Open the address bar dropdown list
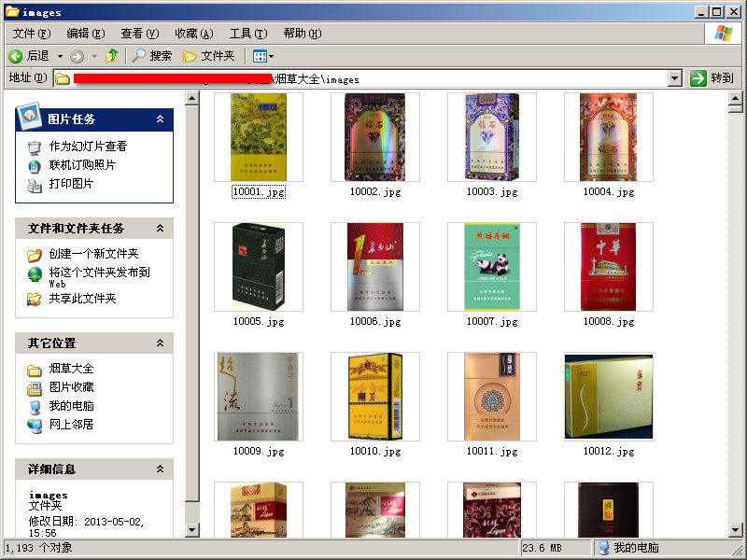This screenshot has height=560, width=747. point(674,78)
